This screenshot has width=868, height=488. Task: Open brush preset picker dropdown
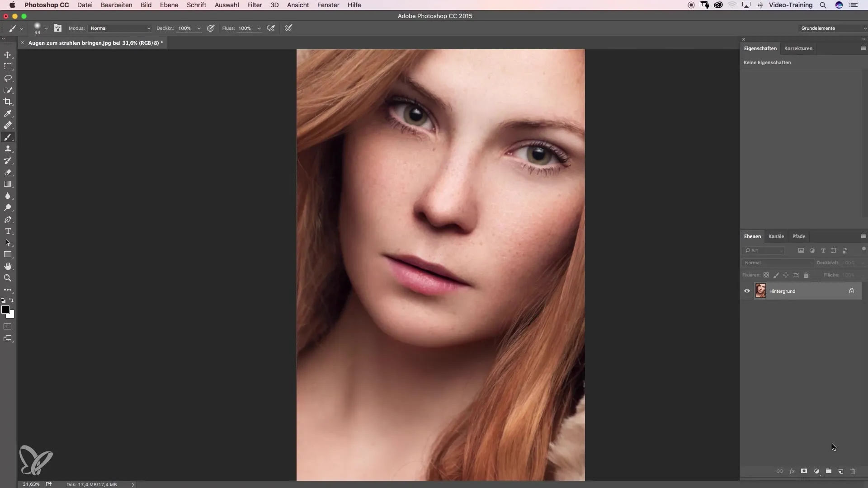point(46,28)
